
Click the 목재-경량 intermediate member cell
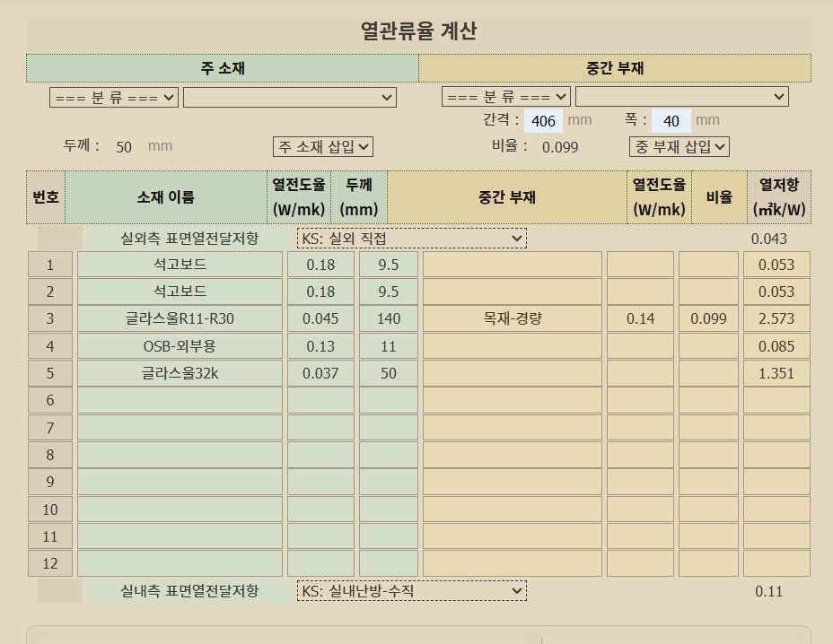pos(512,318)
